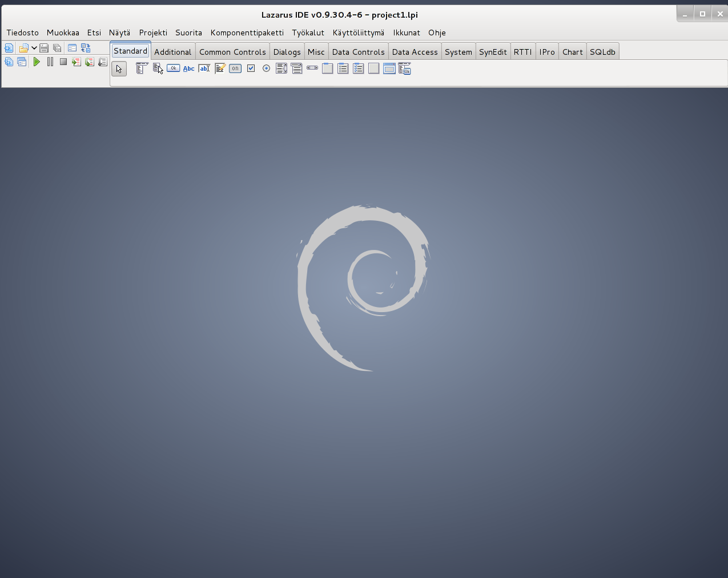The image size is (728, 578).
Task: Switch to the Dialogs palette tab
Action: [287, 52]
